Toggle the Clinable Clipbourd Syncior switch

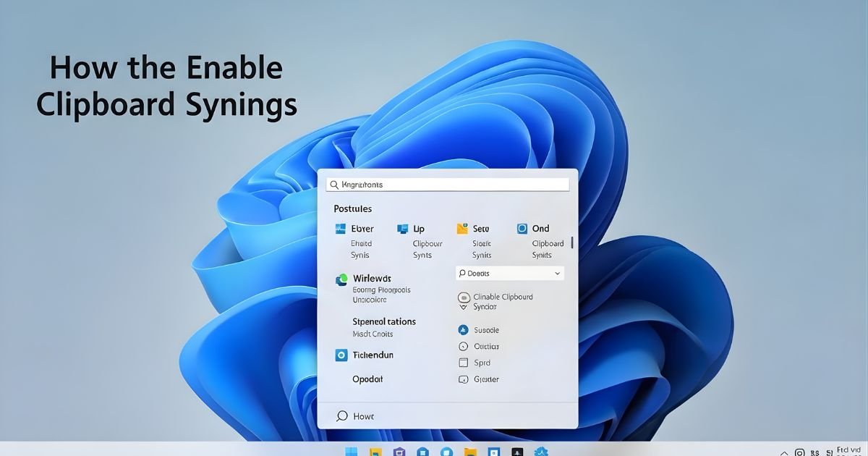tap(464, 297)
